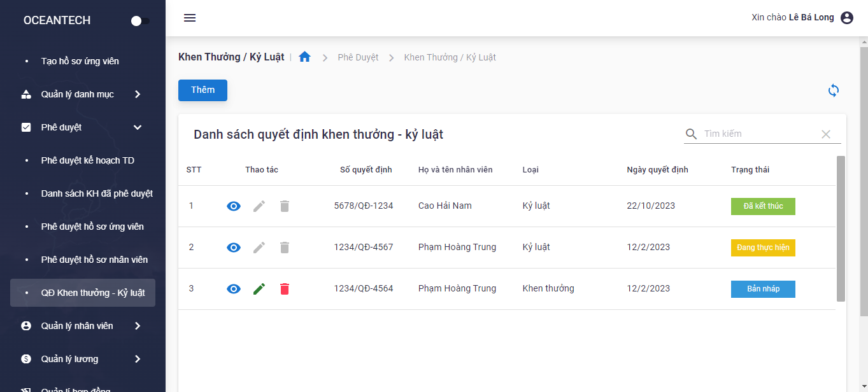Click date 22/10/2023 cell
Image resolution: width=868 pixels, height=392 pixels.
click(x=651, y=206)
